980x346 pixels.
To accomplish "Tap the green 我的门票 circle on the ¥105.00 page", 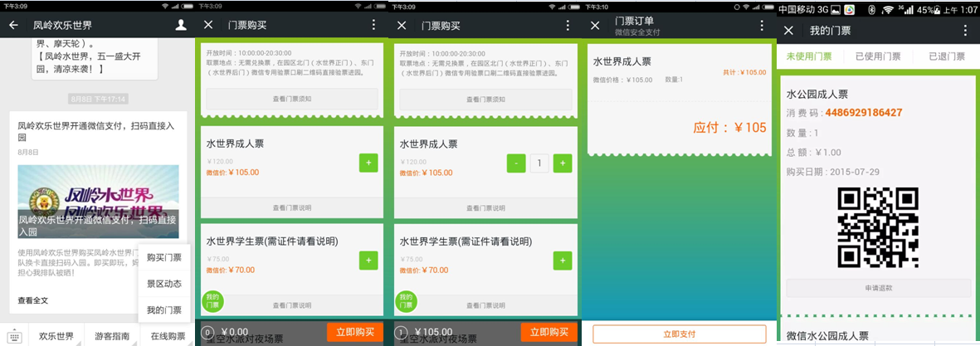I will tap(406, 301).
